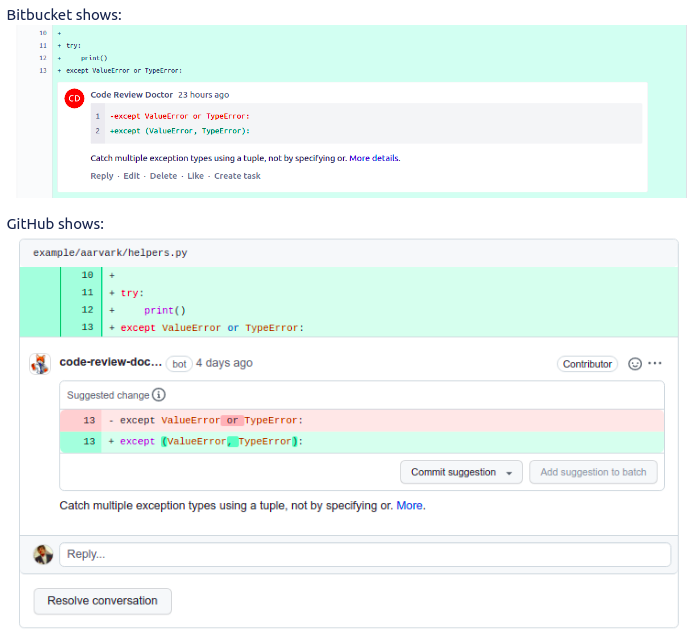689x643 pixels.
Task: Click the example/aarvark/helpers.py file path
Action: click(x=110, y=253)
